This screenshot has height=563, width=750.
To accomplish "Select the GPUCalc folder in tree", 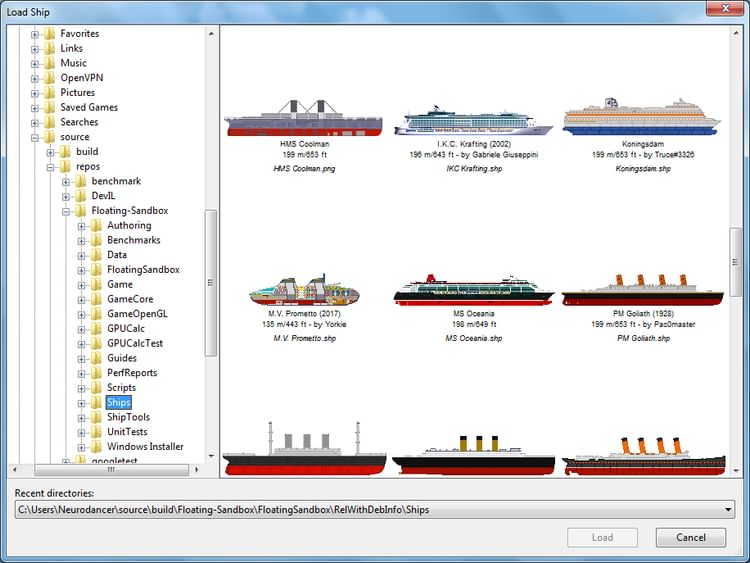I will (126, 329).
